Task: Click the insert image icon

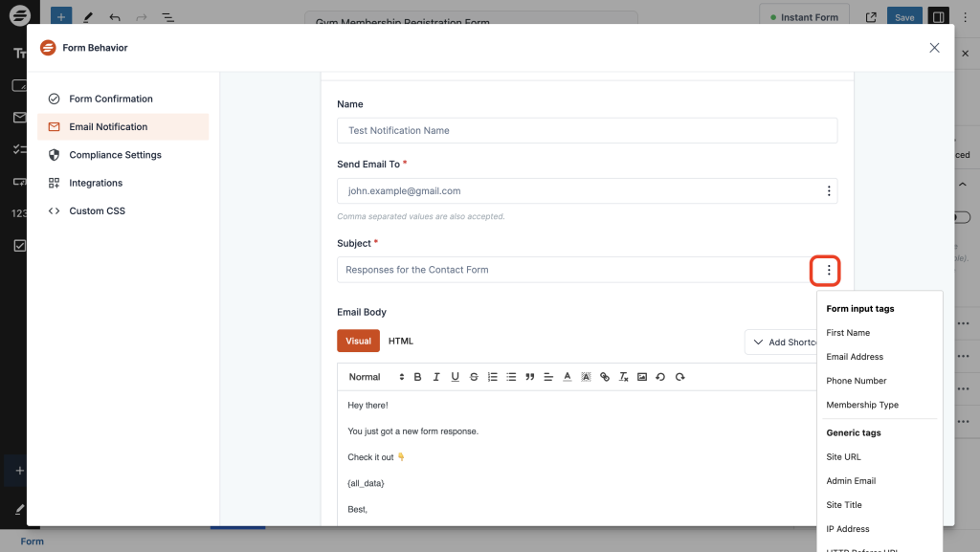Action: pos(642,377)
